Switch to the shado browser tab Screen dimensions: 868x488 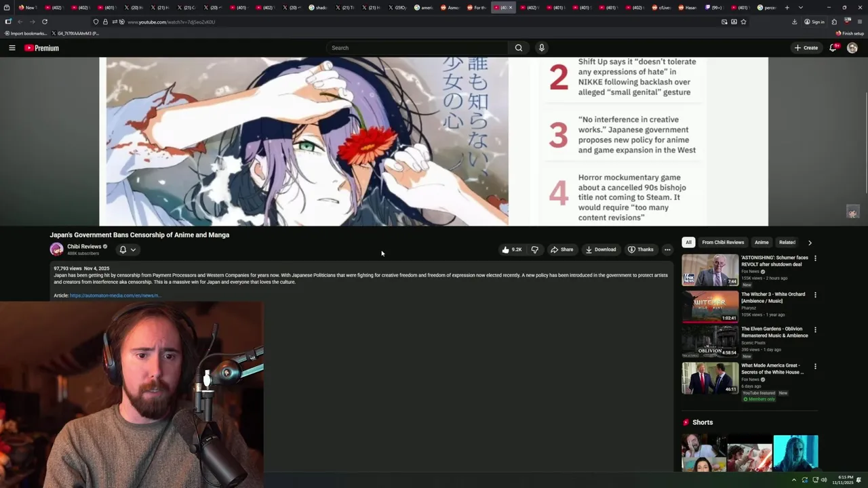pos(317,7)
